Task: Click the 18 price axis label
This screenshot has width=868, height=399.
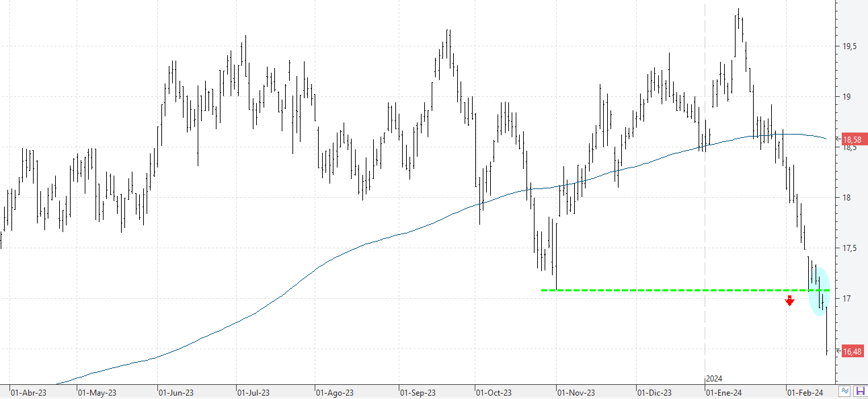Action: [846, 197]
